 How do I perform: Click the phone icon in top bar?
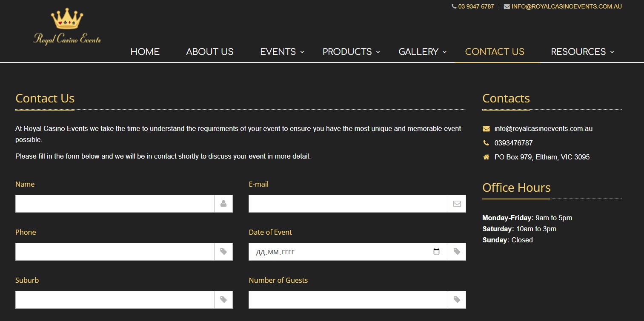(454, 6)
